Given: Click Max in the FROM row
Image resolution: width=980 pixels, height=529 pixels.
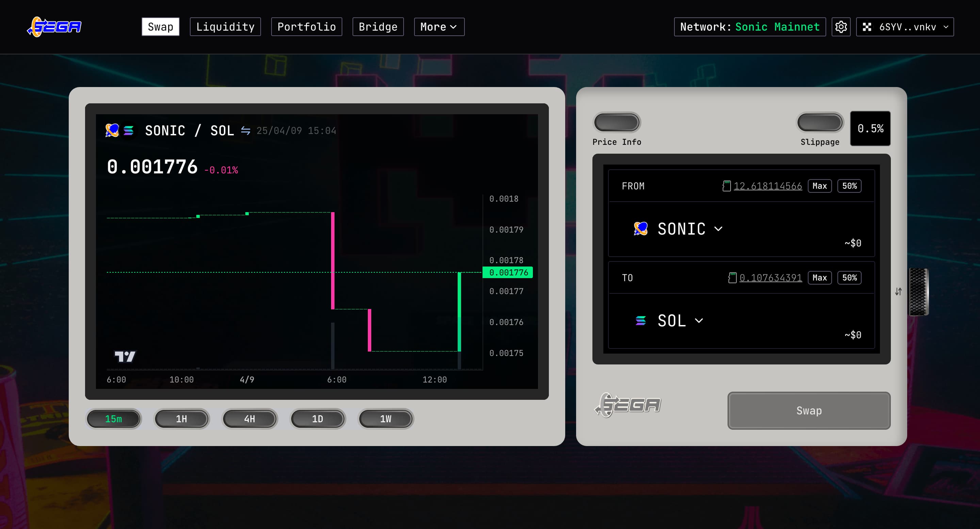Looking at the screenshot, I should [819, 186].
